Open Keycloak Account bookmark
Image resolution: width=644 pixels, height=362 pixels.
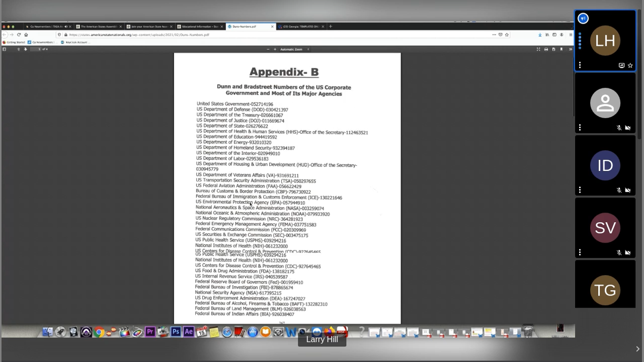(x=74, y=42)
